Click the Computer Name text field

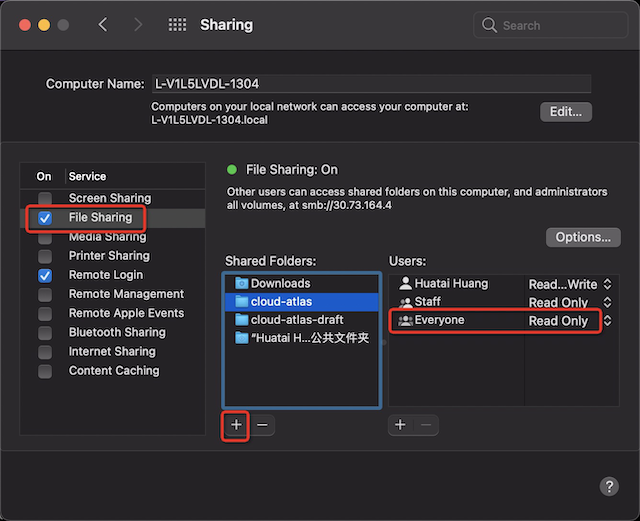click(370, 84)
